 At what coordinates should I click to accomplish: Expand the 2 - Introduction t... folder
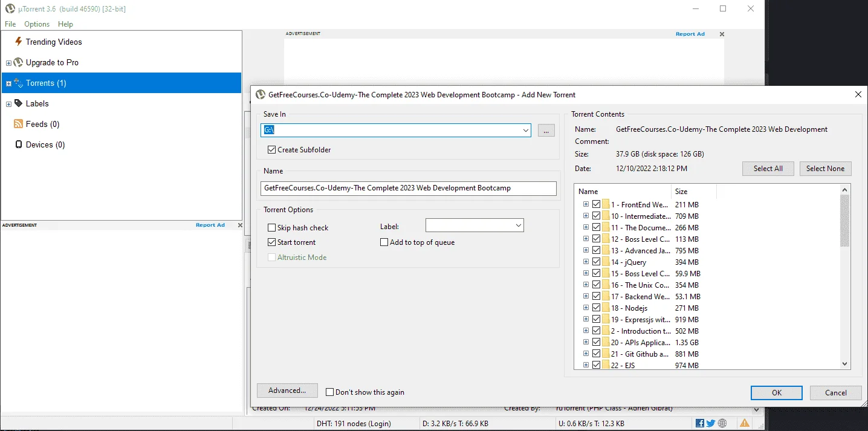586,331
